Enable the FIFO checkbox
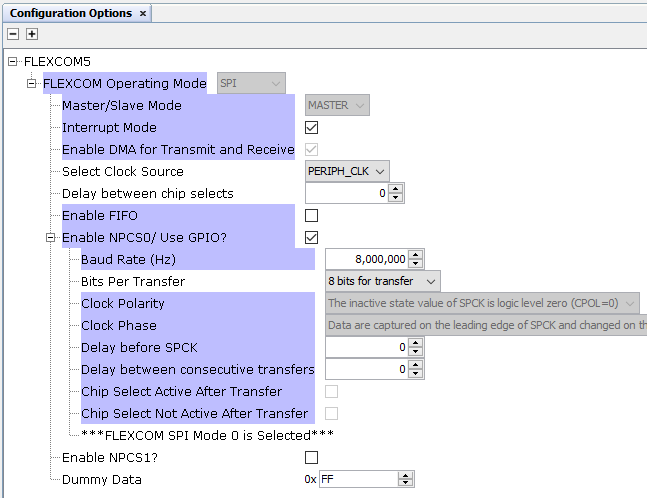The width and height of the screenshot is (647, 498). [x=311, y=216]
